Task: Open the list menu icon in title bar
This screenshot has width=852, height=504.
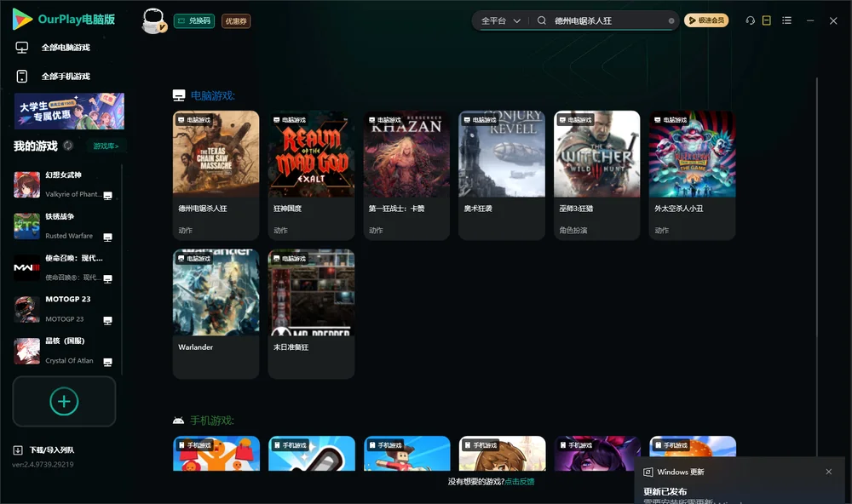Action: (x=786, y=20)
